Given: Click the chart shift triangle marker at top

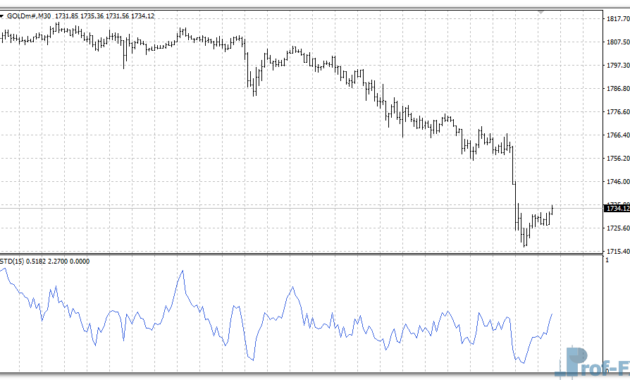Looking at the screenshot, I should (x=541, y=12).
